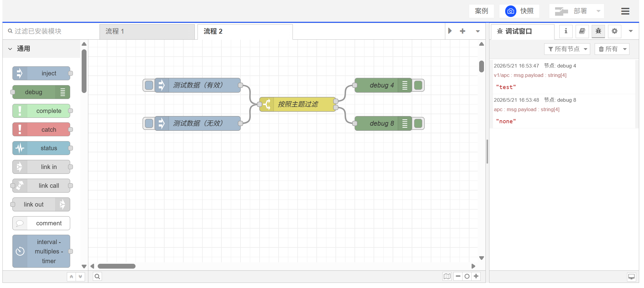This screenshot has height=288, width=644.
Task: Select the complete palette node
Action: tap(41, 111)
